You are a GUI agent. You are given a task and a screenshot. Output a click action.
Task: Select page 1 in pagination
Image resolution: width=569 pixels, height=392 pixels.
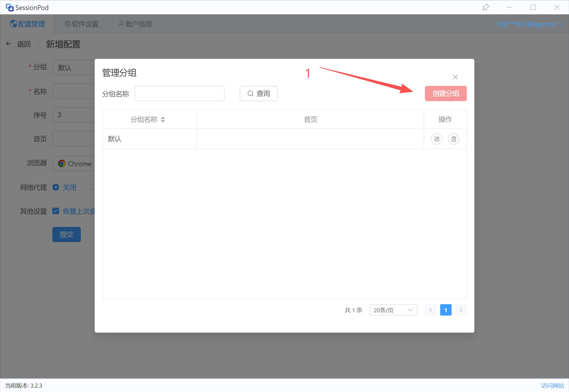[445, 310]
